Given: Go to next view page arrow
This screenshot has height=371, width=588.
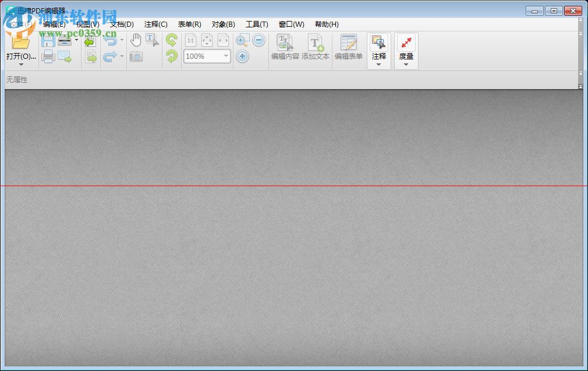Looking at the screenshot, I should pyautogui.click(x=90, y=56).
